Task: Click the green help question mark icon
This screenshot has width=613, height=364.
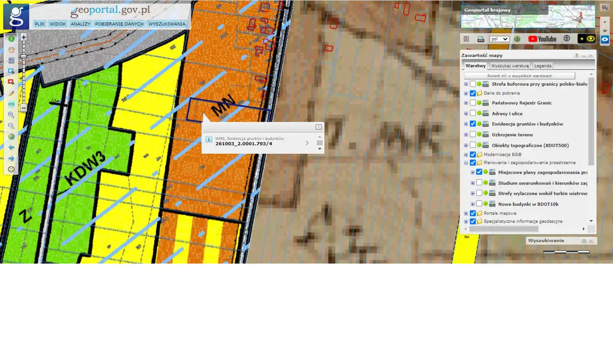Action: click(517, 39)
